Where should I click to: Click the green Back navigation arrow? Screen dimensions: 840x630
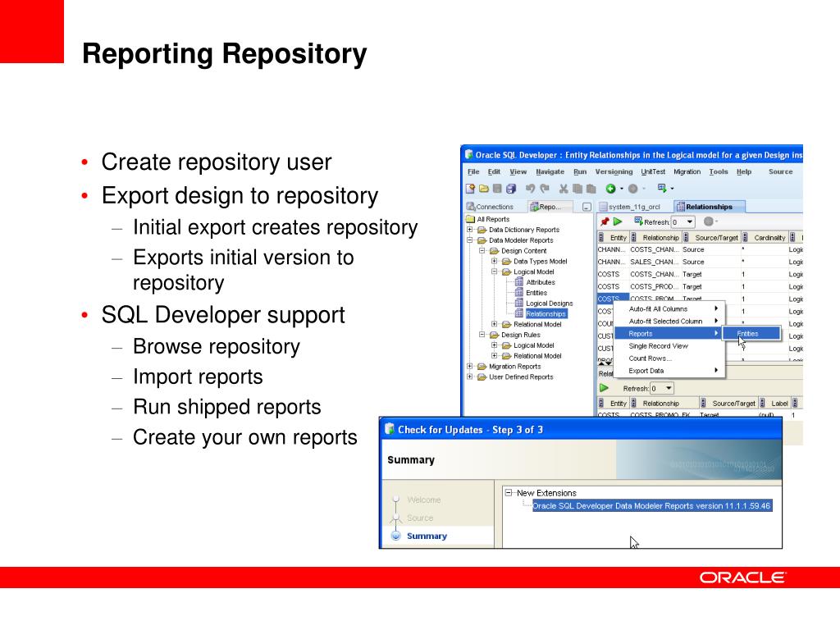[610, 189]
